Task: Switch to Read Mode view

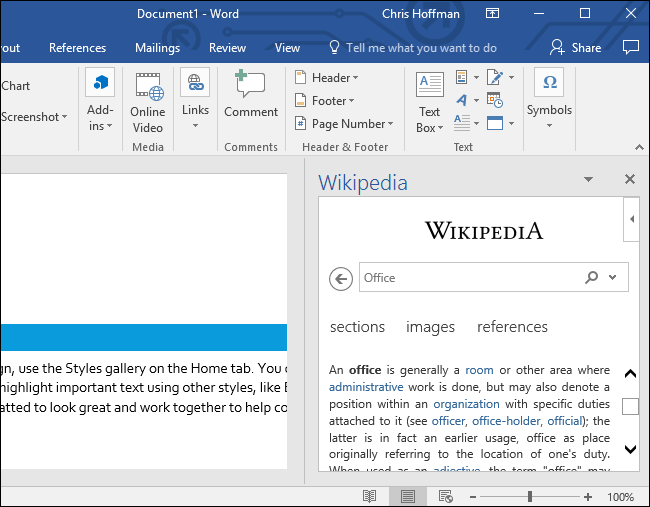Action: tap(369, 496)
